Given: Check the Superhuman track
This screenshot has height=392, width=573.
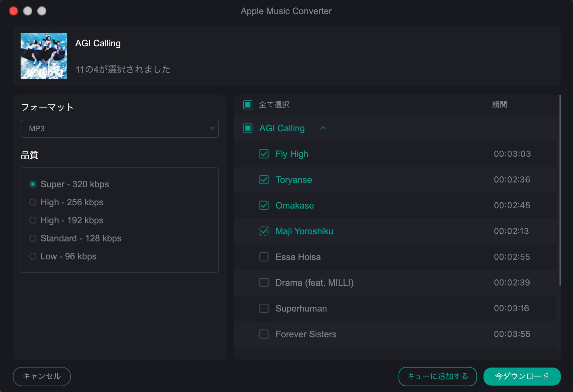Looking at the screenshot, I should (264, 308).
